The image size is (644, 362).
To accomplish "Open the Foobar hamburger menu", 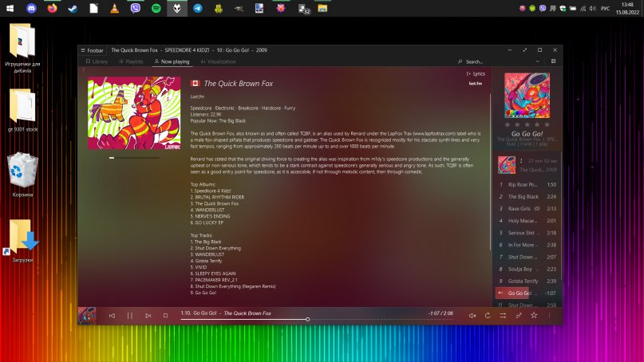I will pyautogui.click(x=82, y=49).
